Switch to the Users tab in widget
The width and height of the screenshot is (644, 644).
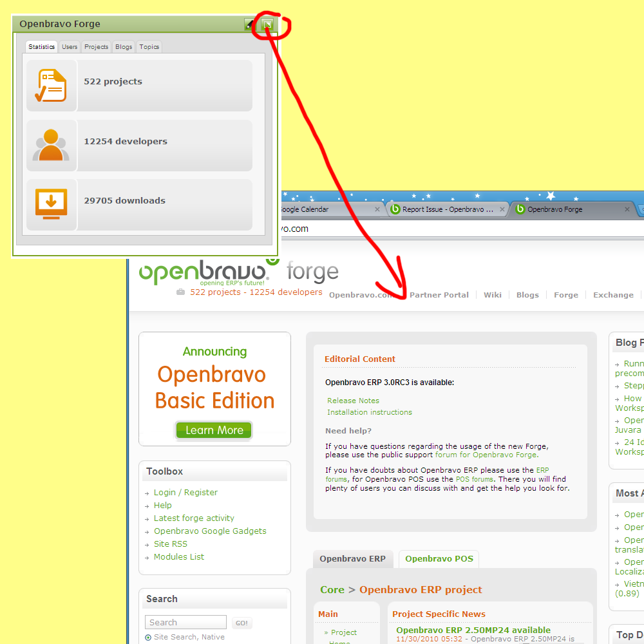[70, 47]
